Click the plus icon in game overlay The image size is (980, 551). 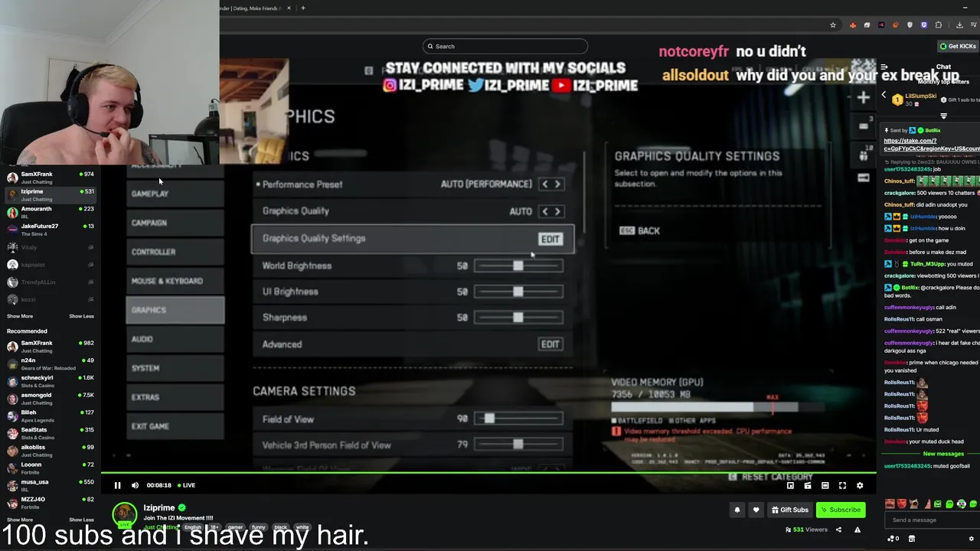tap(864, 97)
